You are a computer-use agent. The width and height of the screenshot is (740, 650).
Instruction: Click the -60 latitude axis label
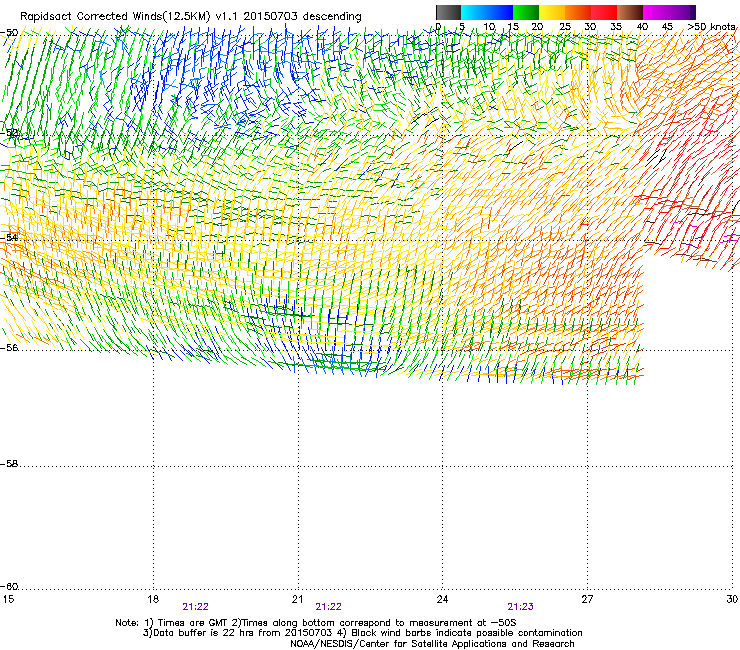click(9, 587)
